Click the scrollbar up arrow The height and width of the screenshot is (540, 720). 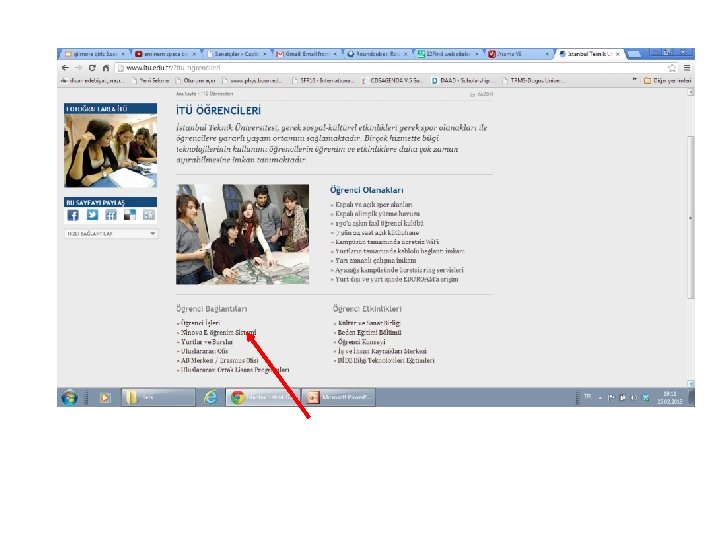[x=691, y=92]
